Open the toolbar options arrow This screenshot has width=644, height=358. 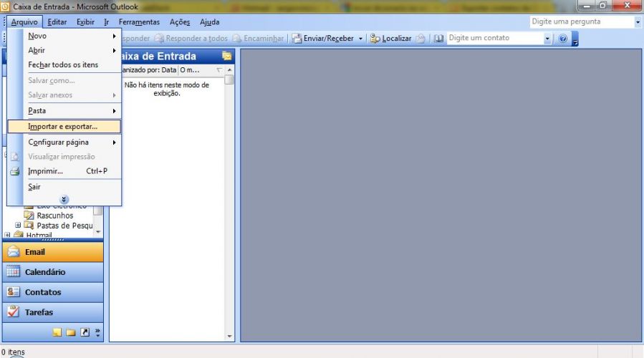[575, 39]
